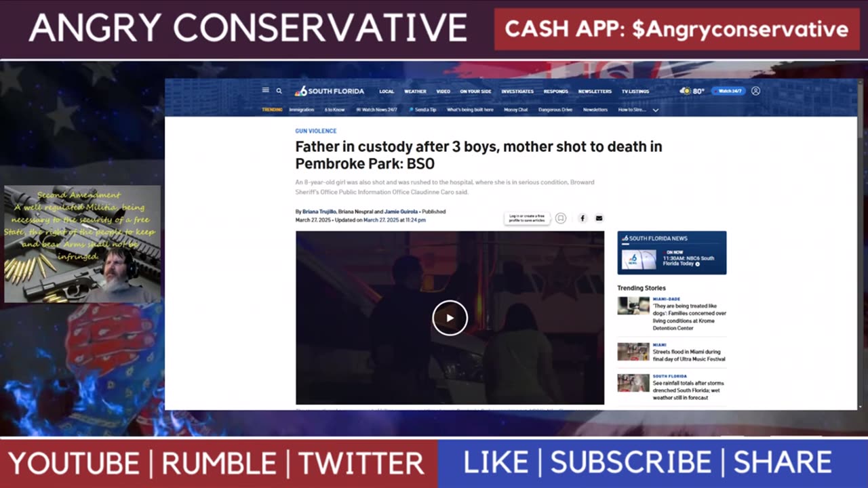Open the user account profile icon
The height and width of the screenshot is (488, 868).
(x=755, y=91)
